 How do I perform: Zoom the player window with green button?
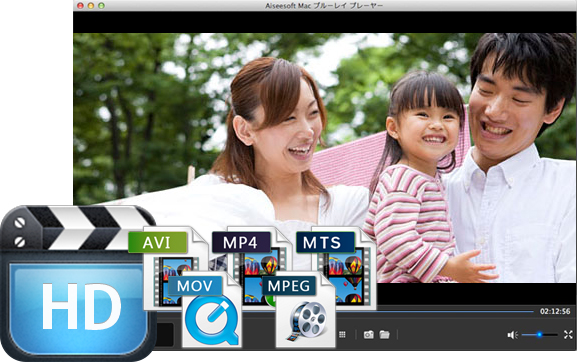tap(102, 6)
